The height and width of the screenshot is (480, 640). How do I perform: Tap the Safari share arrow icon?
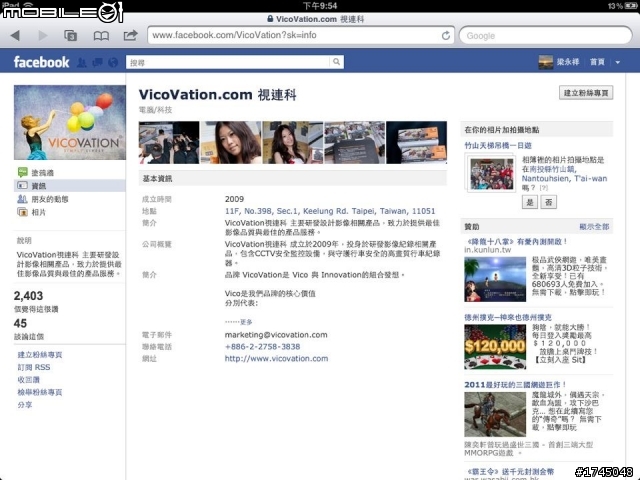tap(130, 35)
